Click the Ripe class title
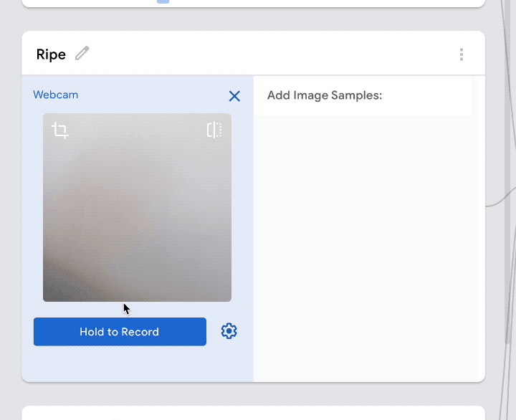 tap(51, 54)
